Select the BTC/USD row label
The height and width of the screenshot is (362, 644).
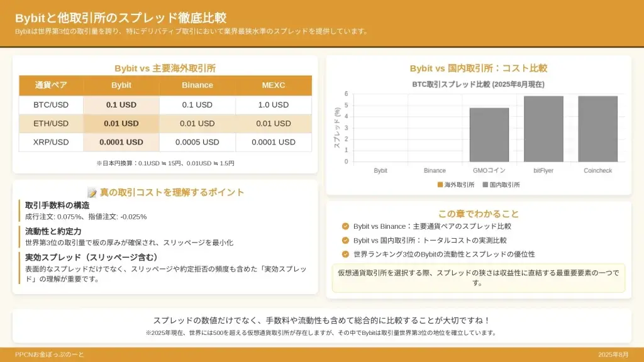pos(51,105)
